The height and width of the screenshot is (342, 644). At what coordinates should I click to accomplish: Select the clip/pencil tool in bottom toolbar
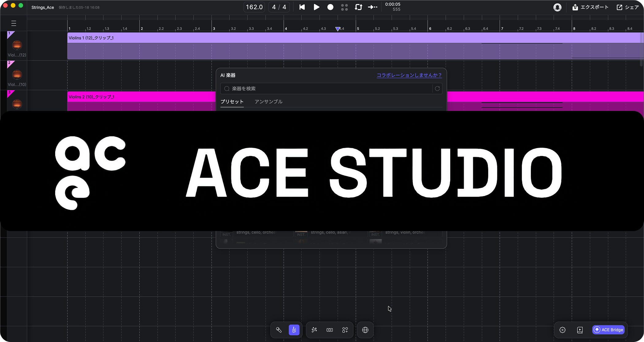(x=279, y=330)
